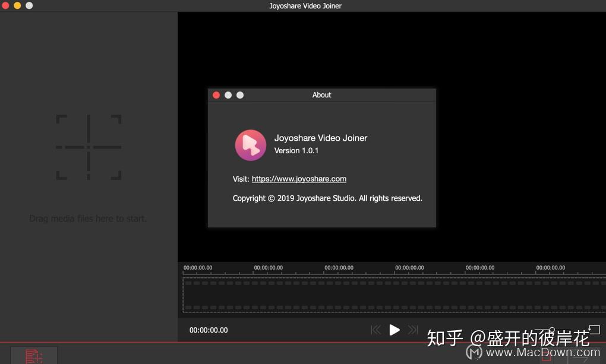This screenshot has width=606, height=364.
Task: Click the "Version 1.0.1" text
Action: 296,151
